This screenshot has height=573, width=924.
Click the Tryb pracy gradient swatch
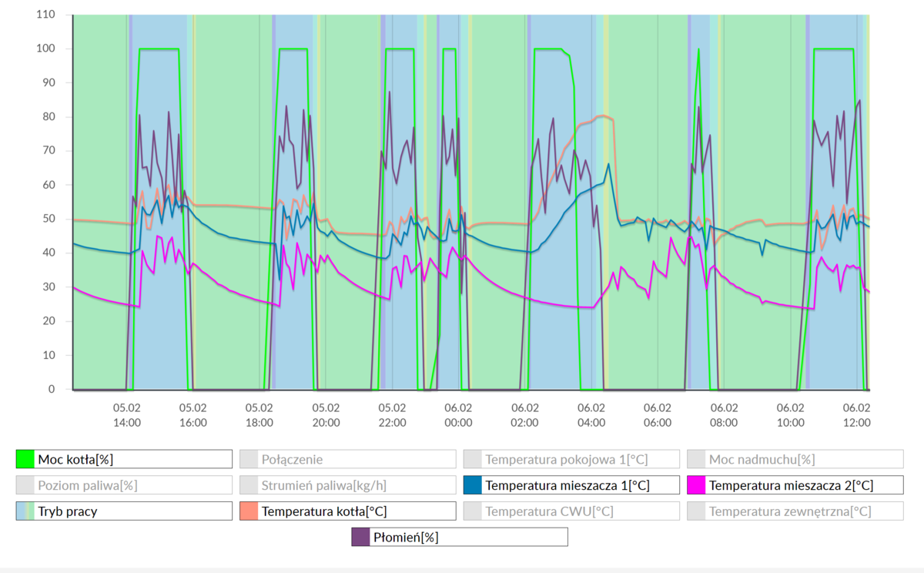click(x=25, y=511)
